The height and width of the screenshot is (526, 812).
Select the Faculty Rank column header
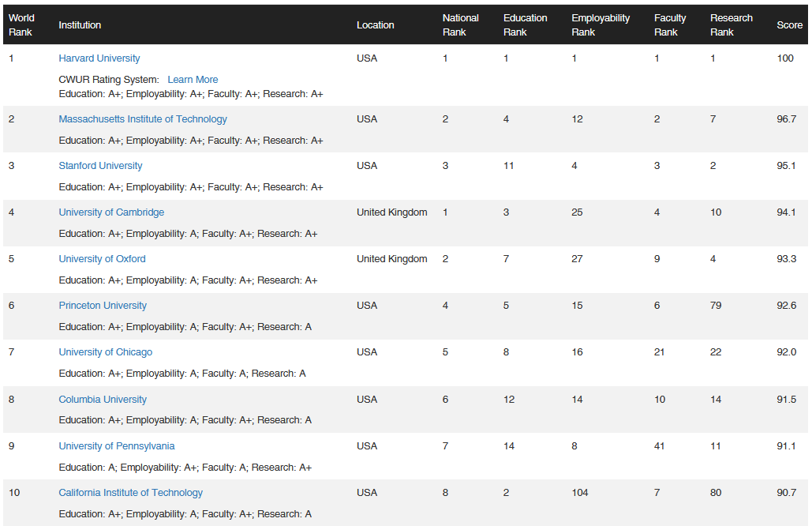[670, 24]
